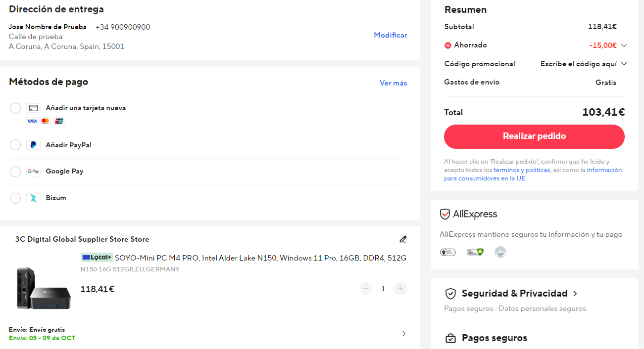Click the Subtotal 118,41€ value
Viewport: 644px width, 349px height.
pyautogui.click(x=602, y=27)
